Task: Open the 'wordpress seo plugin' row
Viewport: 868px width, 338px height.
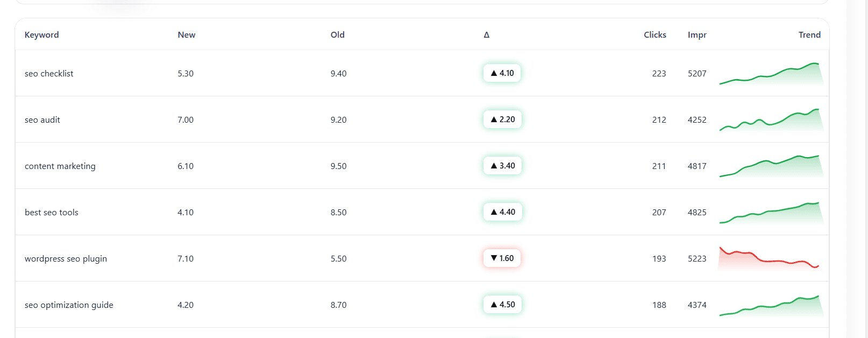Action: point(66,259)
